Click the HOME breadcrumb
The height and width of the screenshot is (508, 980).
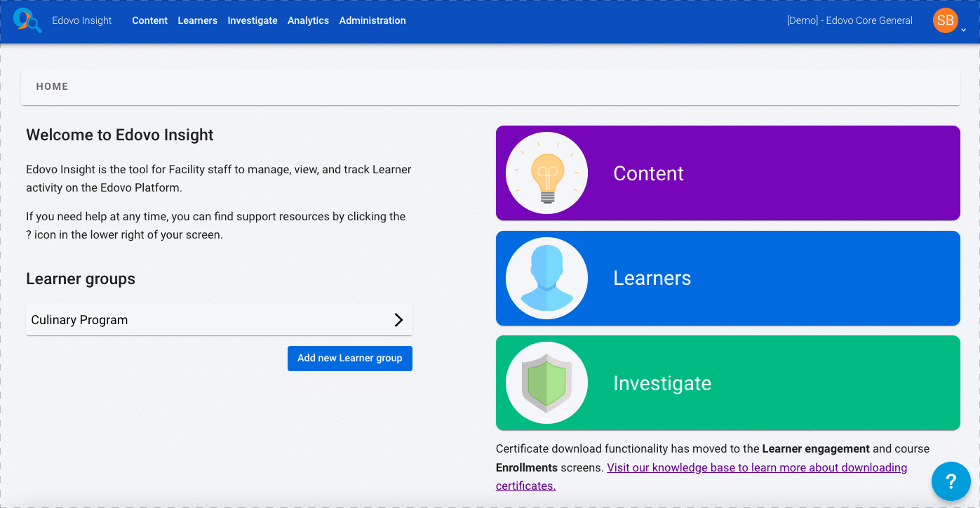coord(52,86)
